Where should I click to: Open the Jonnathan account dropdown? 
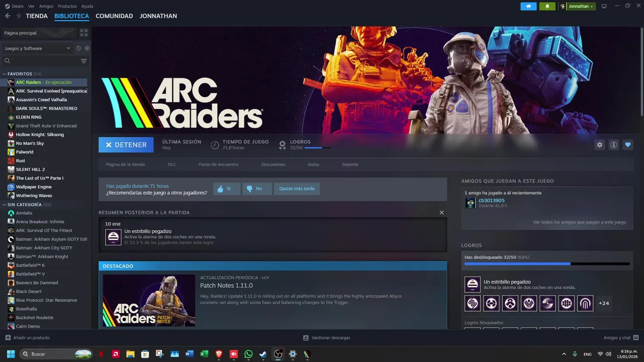coord(578,6)
